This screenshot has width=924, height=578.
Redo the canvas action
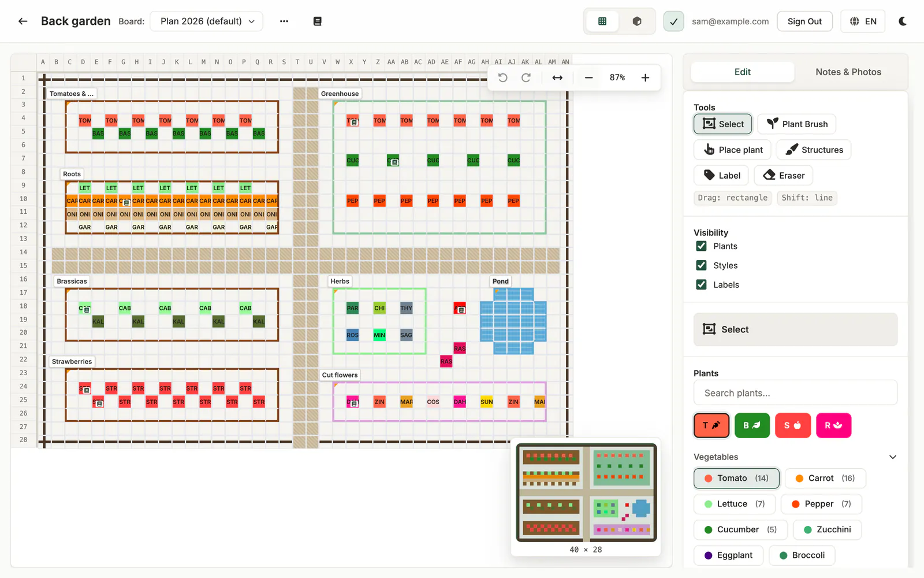point(526,77)
